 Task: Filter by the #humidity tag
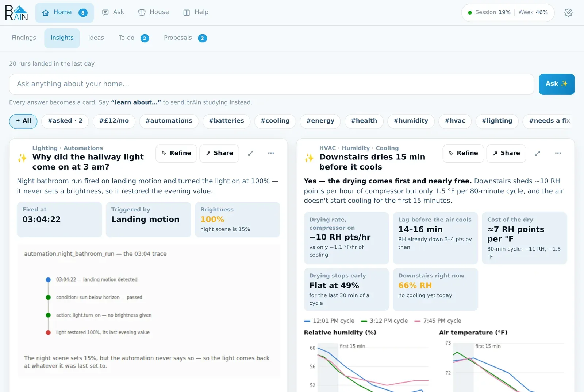411,121
